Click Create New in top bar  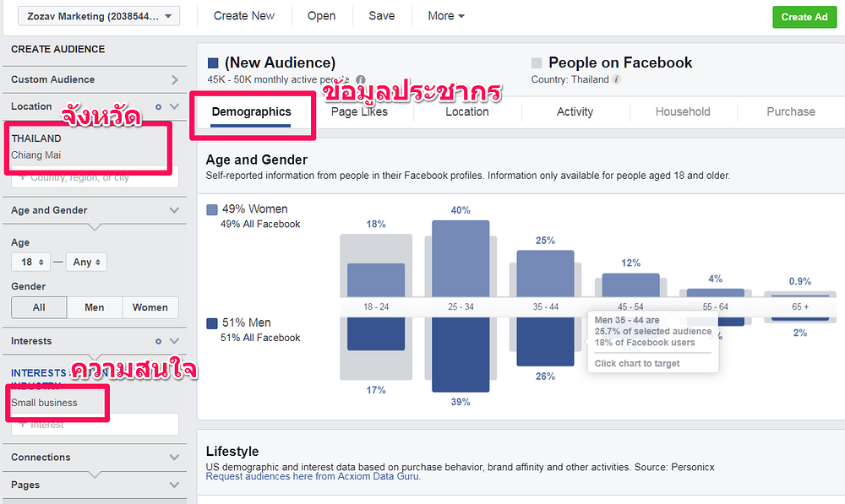pos(244,15)
